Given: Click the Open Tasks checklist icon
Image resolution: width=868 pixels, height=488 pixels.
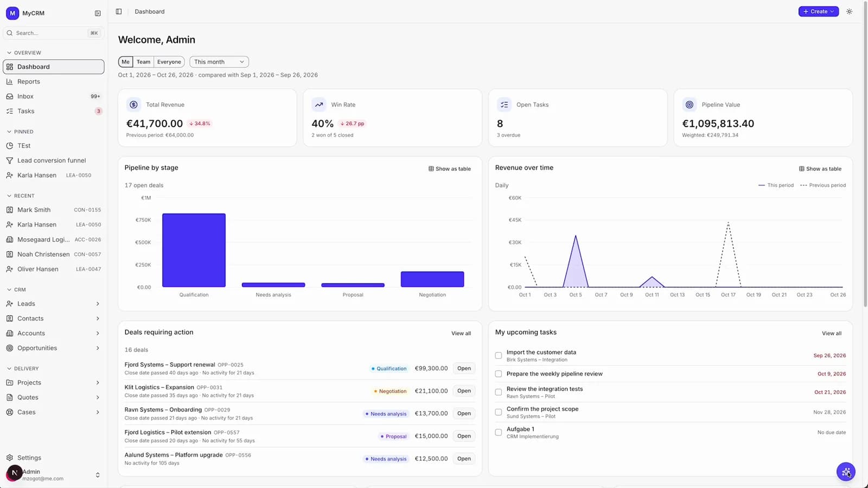Looking at the screenshot, I should (504, 105).
